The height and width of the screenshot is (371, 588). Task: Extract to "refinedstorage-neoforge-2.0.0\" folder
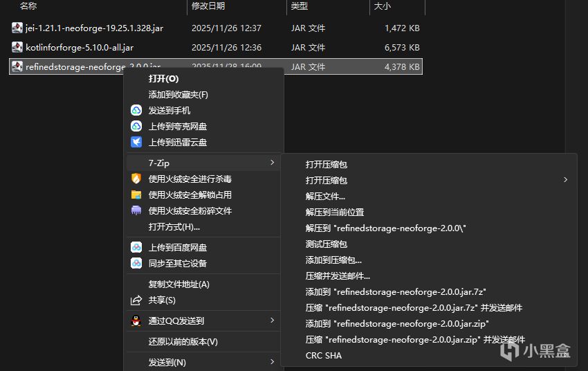coord(385,228)
